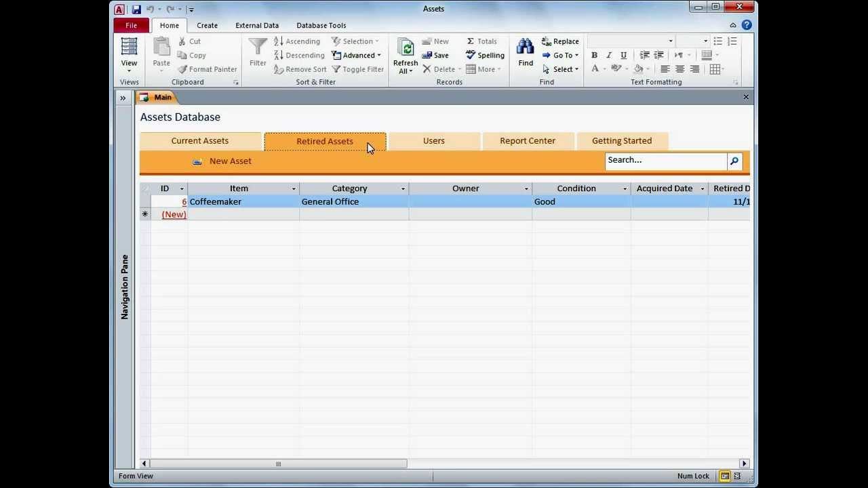Image resolution: width=868 pixels, height=488 pixels.
Task: Open the font name combo box
Action: [631, 41]
